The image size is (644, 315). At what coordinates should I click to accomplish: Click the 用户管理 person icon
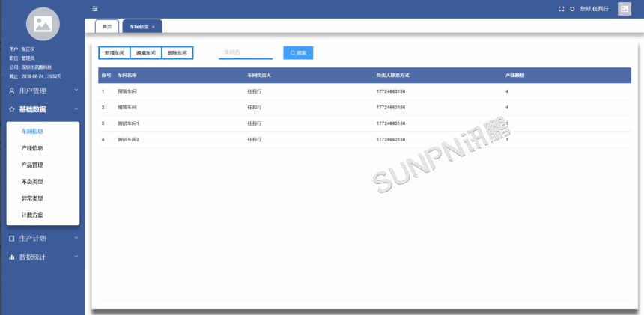(11, 91)
